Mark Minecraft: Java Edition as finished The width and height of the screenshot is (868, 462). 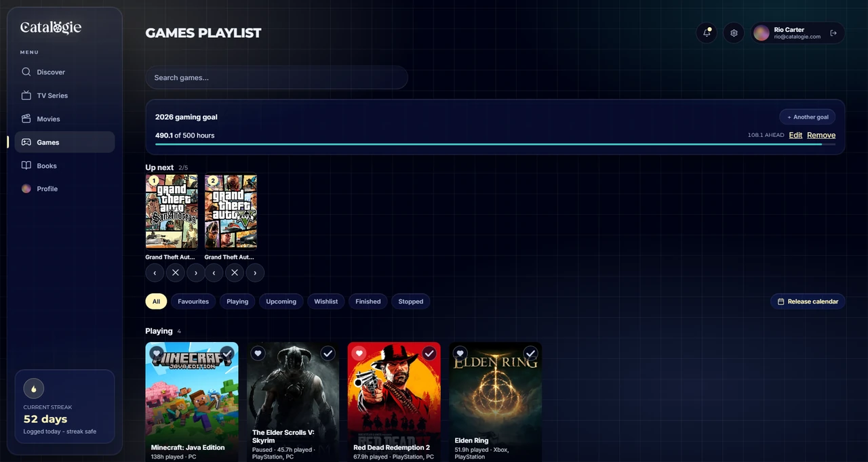pyautogui.click(x=227, y=353)
